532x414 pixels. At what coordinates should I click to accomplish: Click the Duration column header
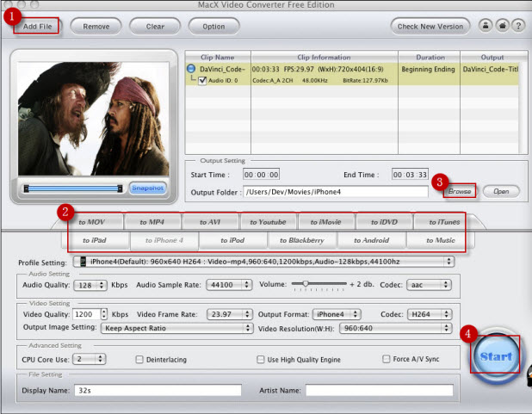(x=430, y=57)
